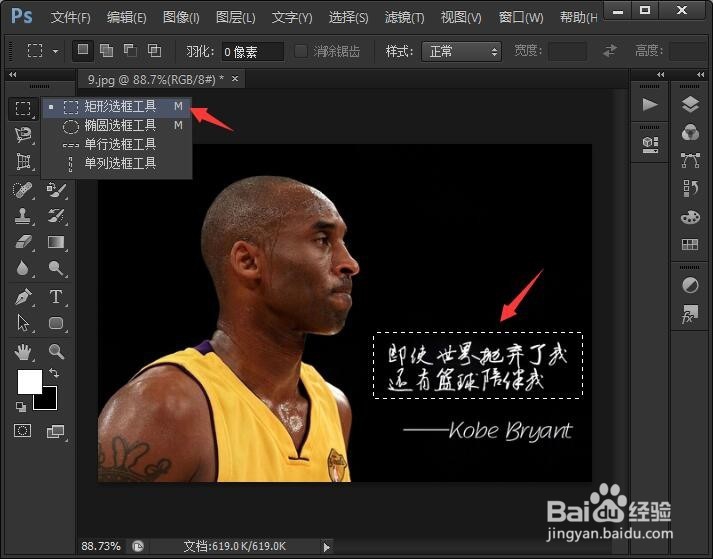Select the Hand tool
This screenshot has width=713, height=559.
(x=23, y=352)
